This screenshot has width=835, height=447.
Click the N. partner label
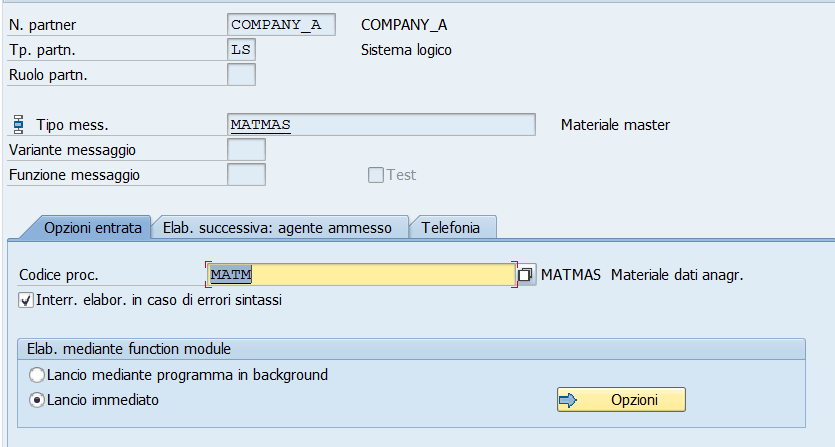click(x=43, y=25)
